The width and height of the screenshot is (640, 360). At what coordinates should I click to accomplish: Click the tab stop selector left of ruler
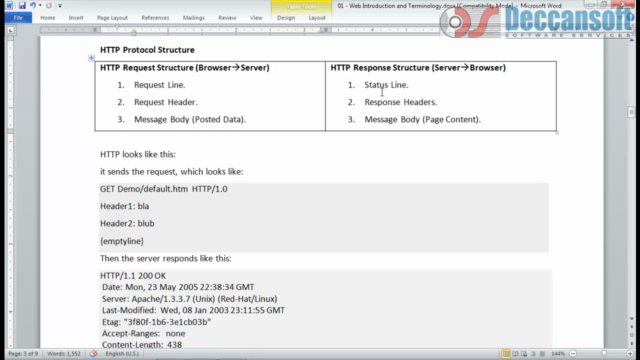(11, 30)
